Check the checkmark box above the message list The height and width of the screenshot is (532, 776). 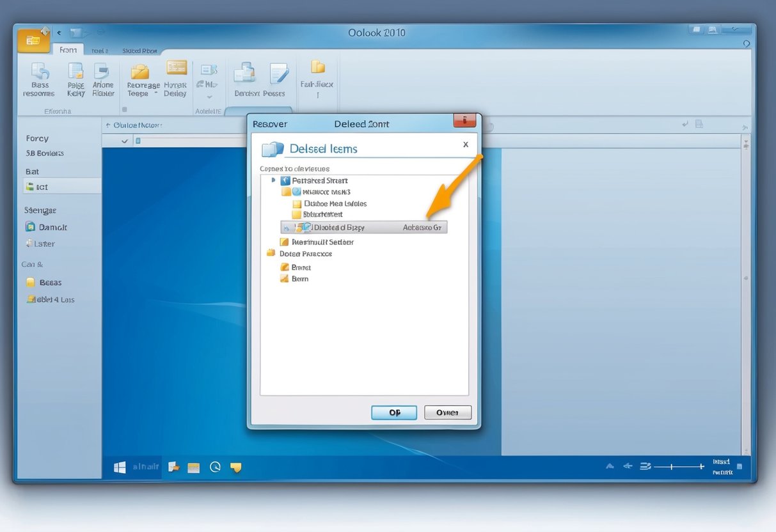point(125,141)
